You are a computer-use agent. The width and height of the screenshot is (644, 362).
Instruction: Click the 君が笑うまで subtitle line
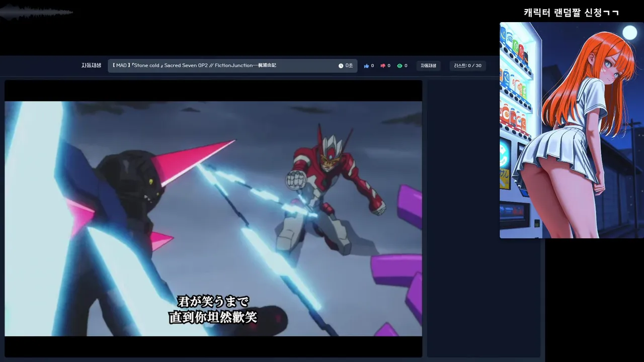[x=213, y=302]
